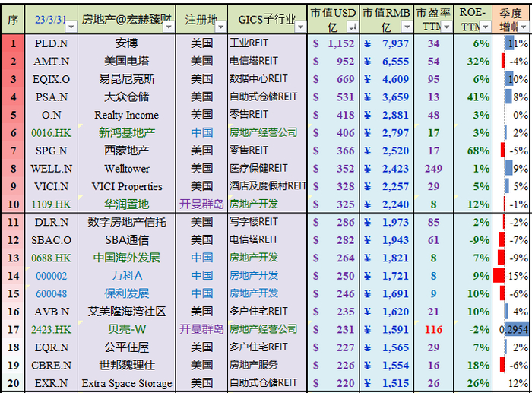This screenshot has width=532, height=393.
Task: Select company name cell VICI Properties
Action: coord(127,186)
